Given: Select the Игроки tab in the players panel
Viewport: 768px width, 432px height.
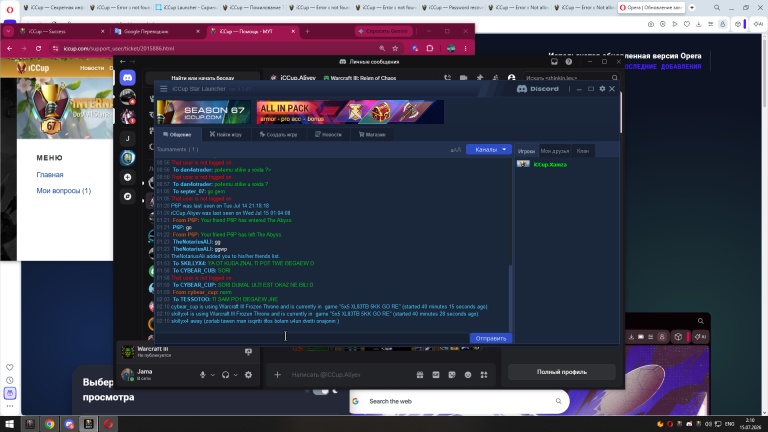Looking at the screenshot, I should [x=527, y=151].
